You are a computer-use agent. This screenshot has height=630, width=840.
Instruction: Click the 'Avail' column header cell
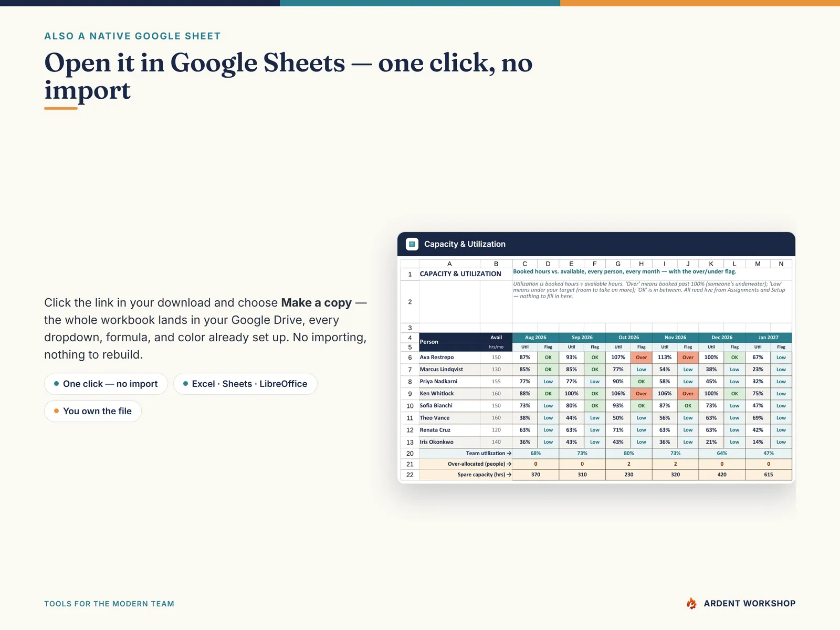point(496,338)
